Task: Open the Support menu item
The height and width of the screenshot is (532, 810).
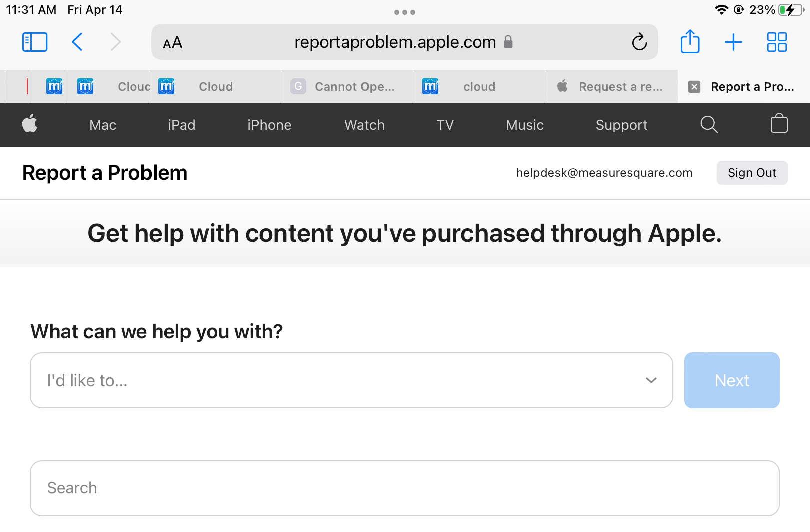Action: pos(621,125)
